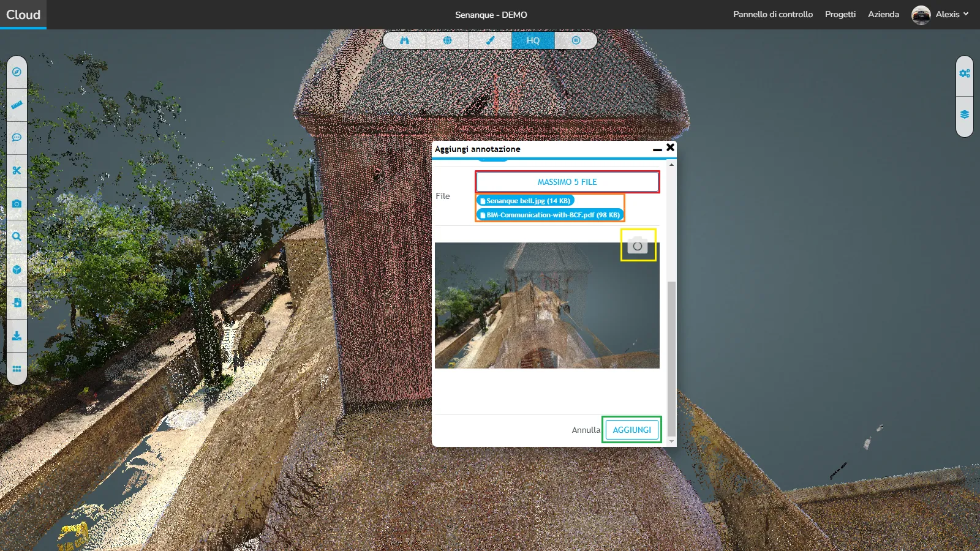
Task: Click the binoculars view icon
Action: [x=404, y=40]
